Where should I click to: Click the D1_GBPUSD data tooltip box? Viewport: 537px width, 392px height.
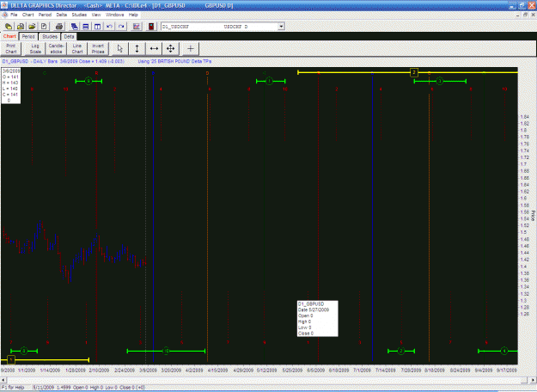pyautogui.click(x=317, y=319)
